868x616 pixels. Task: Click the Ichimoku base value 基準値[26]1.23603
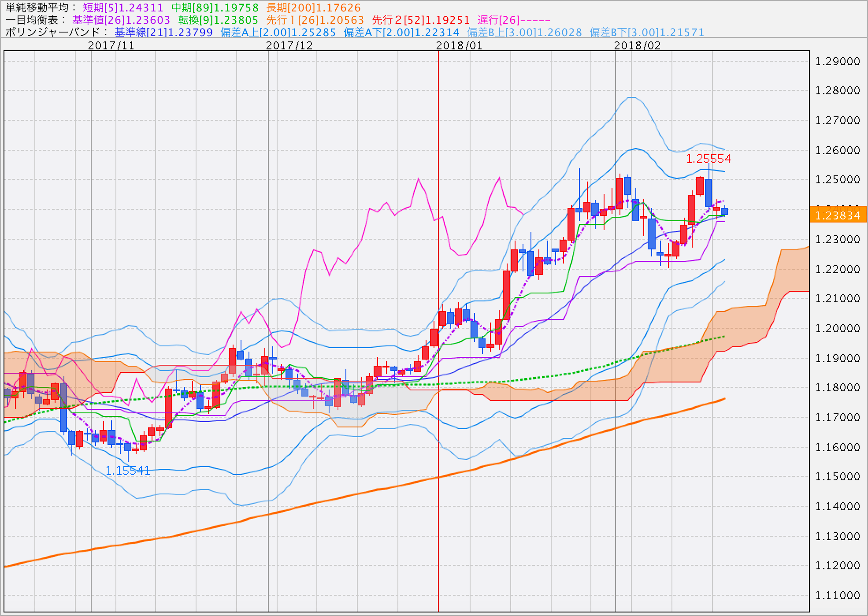coord(121,20)
